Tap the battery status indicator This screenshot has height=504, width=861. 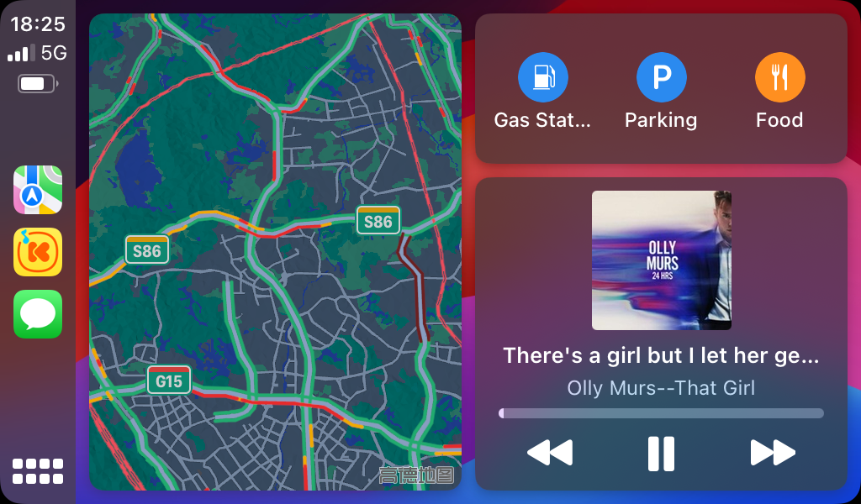(x=38, y=84)
